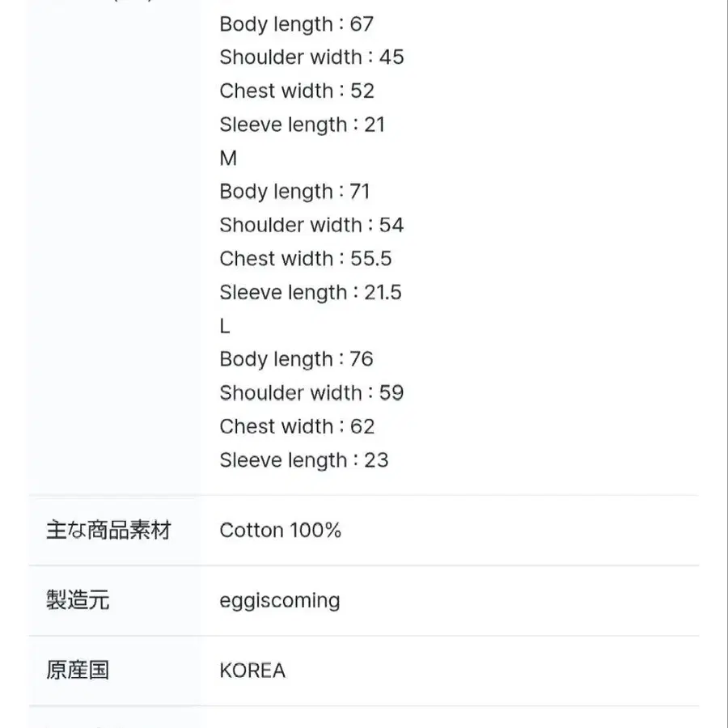
Task: Click the size "M" heading
Action: click(228, 159)
